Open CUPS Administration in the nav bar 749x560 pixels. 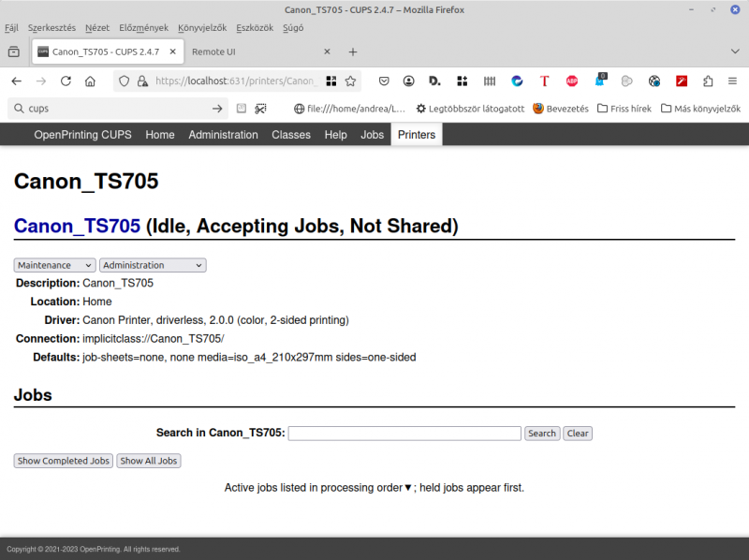223,135
